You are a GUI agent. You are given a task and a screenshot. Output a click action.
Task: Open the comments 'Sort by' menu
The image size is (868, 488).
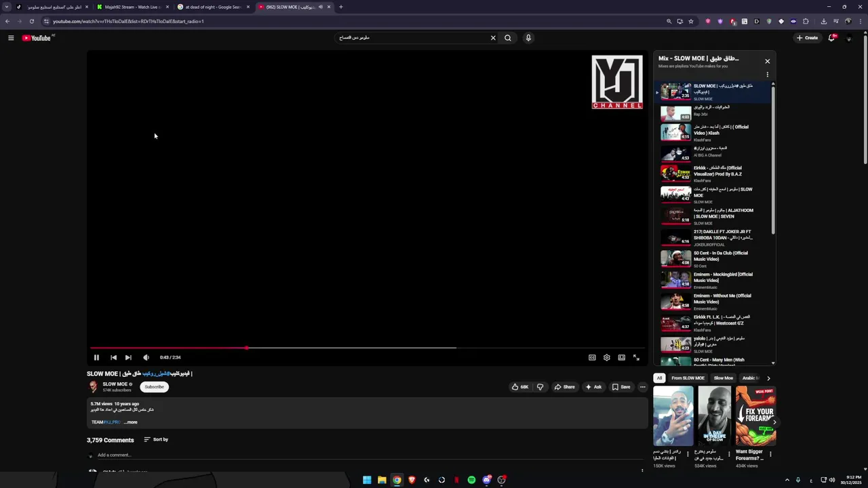point(156,440)
